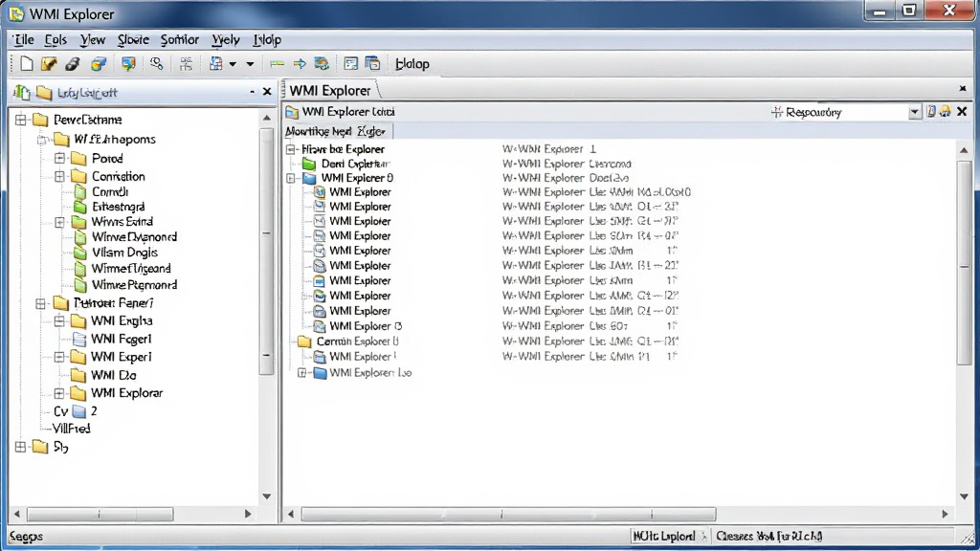980x551 pixels.
Task: Open the second standalone toolbar dropdown arrow
Action: point(250,64)
